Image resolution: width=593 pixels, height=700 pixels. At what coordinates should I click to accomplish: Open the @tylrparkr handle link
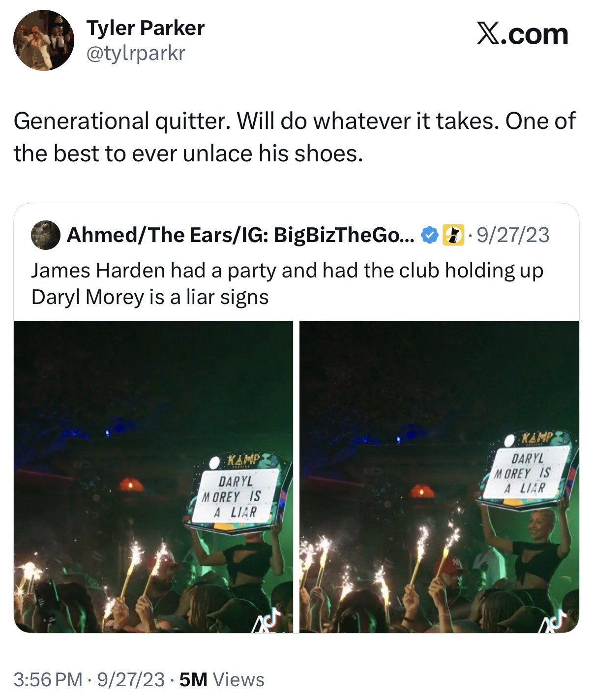click(135, 53)
